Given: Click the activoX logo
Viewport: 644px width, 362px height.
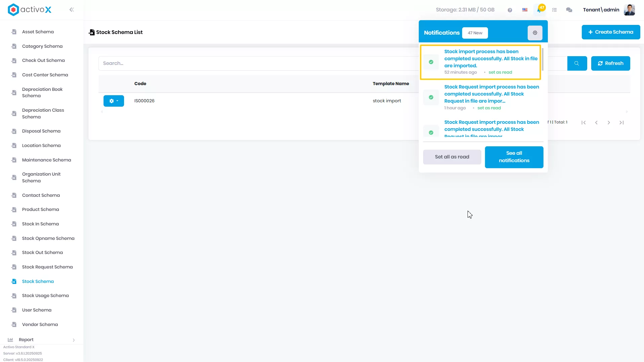Looking at the screenshot, I should point(30,10).
